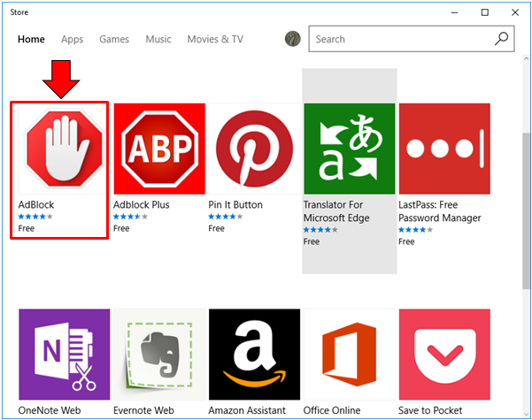Click the search magnifier icon
This screenshot has height=420, width=532.
[x=501, y=39]
